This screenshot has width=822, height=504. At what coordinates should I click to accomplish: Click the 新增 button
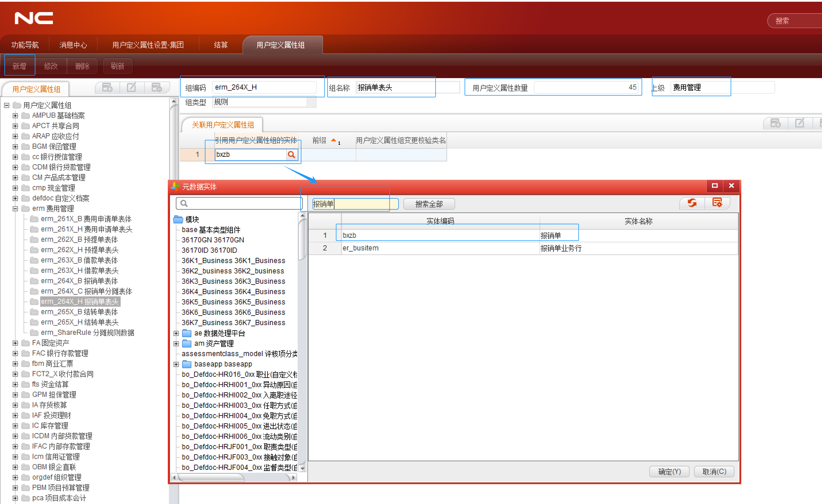19,66
